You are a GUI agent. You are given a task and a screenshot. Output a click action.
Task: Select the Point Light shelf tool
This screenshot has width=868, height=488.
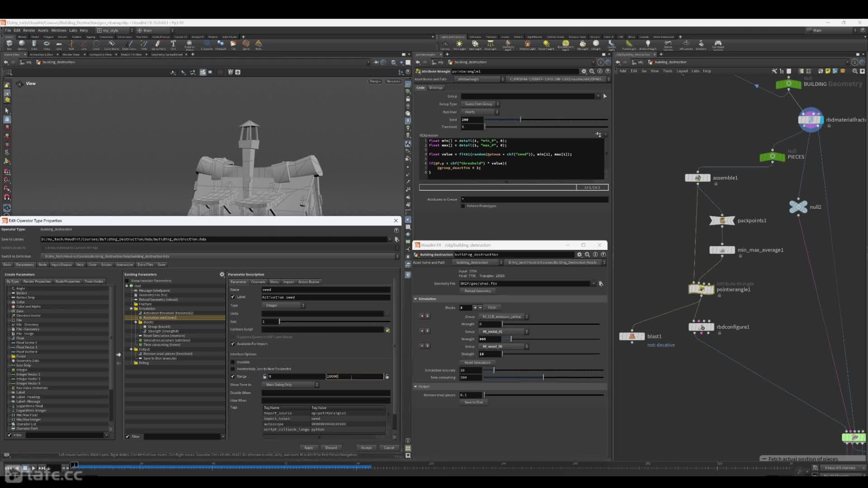click(x=459, y=45)
